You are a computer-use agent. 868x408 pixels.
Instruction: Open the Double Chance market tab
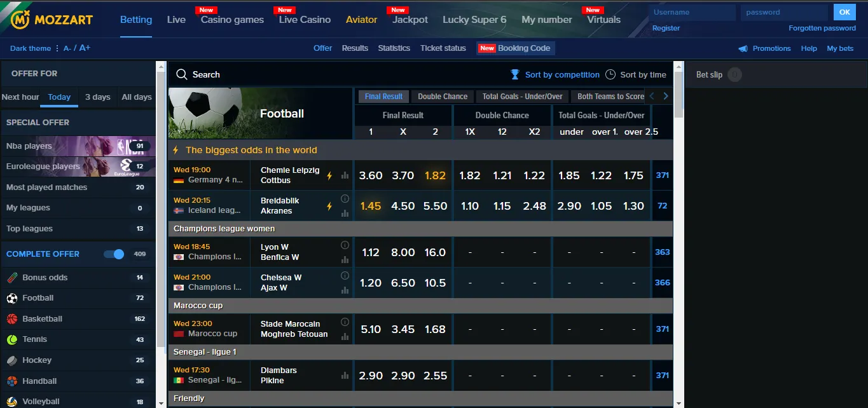[x=442, y=96]
